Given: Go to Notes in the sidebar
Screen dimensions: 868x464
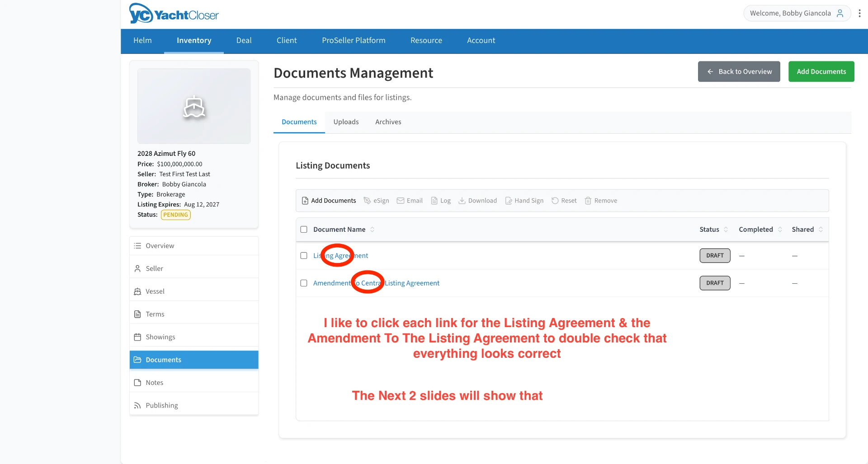Looking at the screenshot, I should pyautogui.click(x=194, y=383).
